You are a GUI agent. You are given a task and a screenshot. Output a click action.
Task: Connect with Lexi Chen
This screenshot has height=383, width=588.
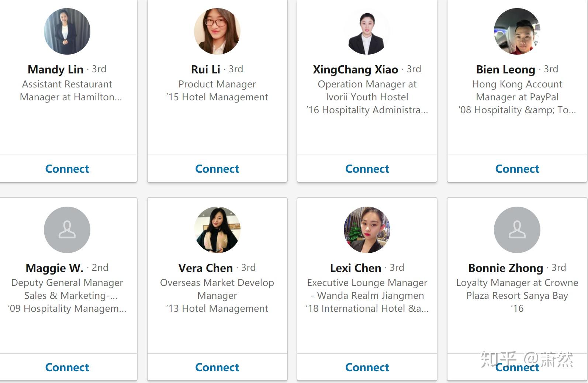367,367
